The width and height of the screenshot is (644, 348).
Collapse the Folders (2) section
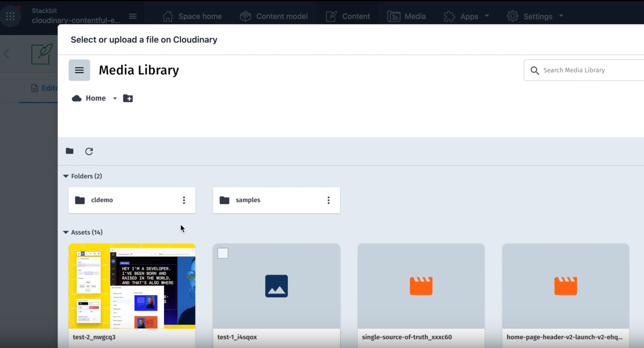pyautogui.click(x=66, y=176)
